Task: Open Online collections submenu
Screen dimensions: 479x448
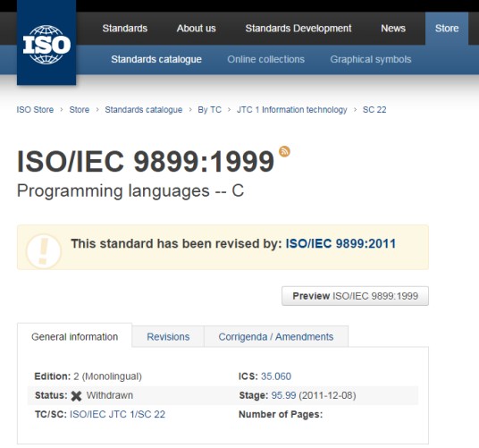Action: pos(265,59)
